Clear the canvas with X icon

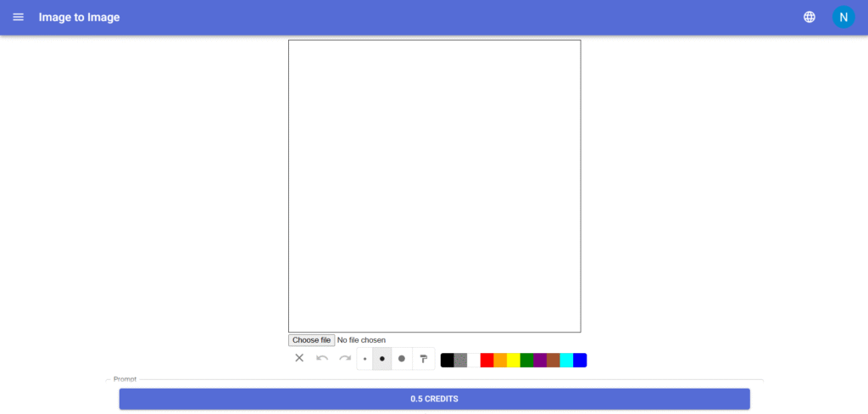click(x=299, y=358)
